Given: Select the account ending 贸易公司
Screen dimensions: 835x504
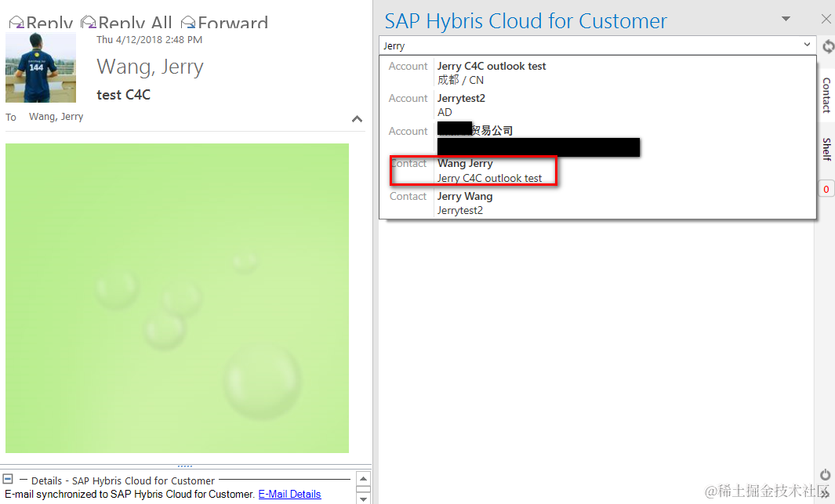Looking at the screenshot, I should pyautogui.click(x=597, y=139).
